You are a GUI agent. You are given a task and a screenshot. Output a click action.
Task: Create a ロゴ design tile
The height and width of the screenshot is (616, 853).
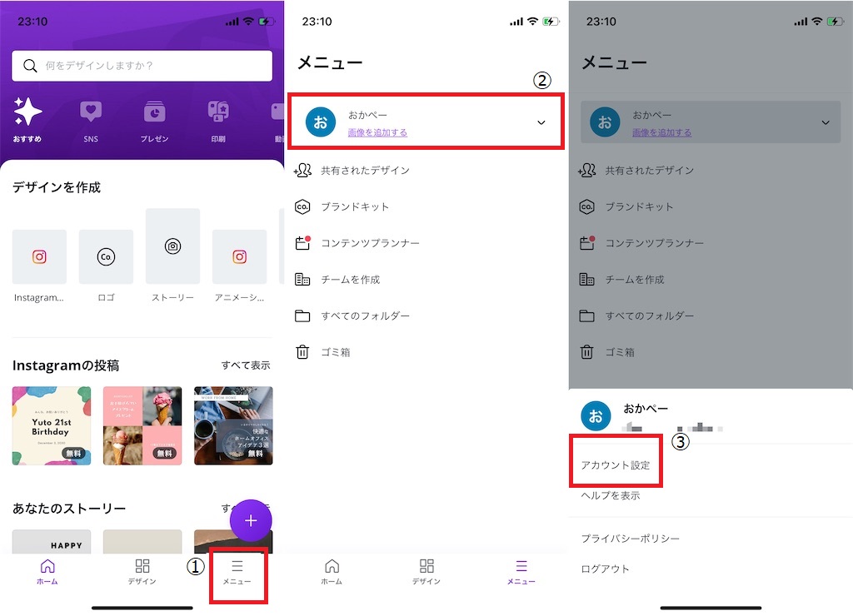click(106, 256)
